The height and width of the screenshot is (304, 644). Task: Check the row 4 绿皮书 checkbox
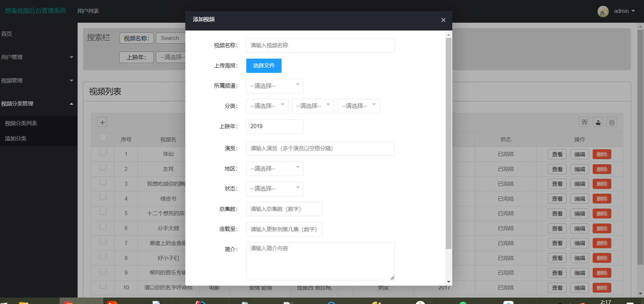103,197
